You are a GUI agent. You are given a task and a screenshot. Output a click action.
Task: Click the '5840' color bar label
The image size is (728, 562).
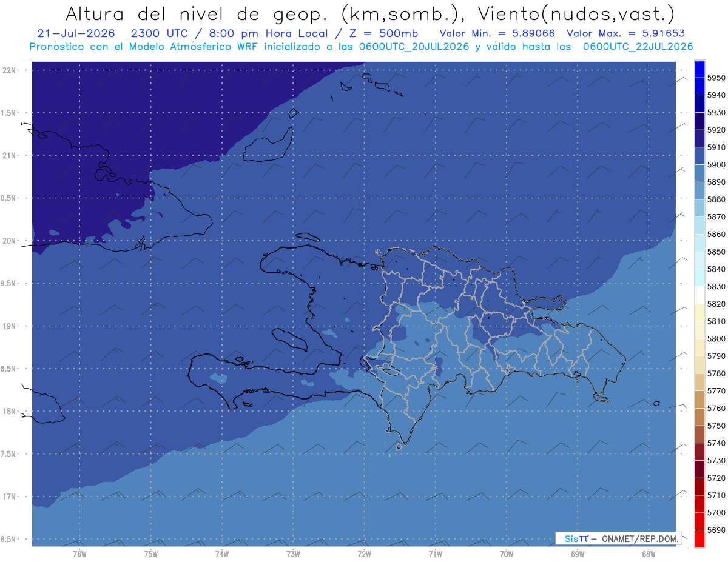(x=716, y=269)
